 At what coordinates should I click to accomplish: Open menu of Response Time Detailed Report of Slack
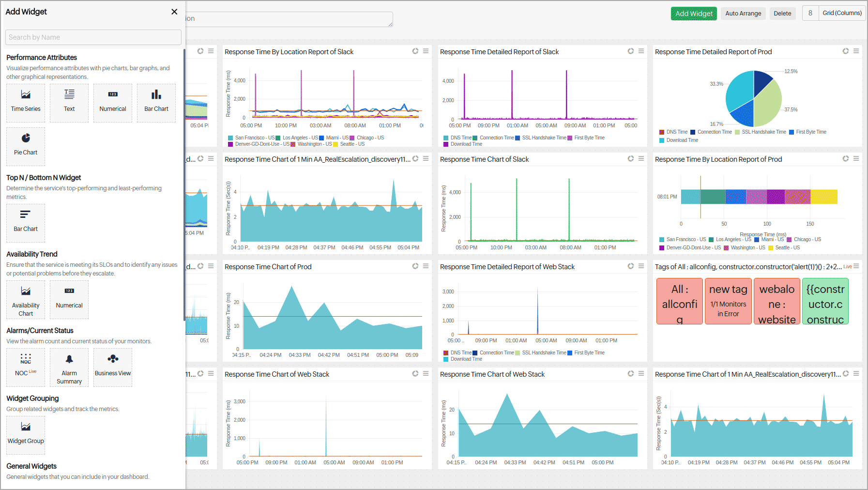641,51
